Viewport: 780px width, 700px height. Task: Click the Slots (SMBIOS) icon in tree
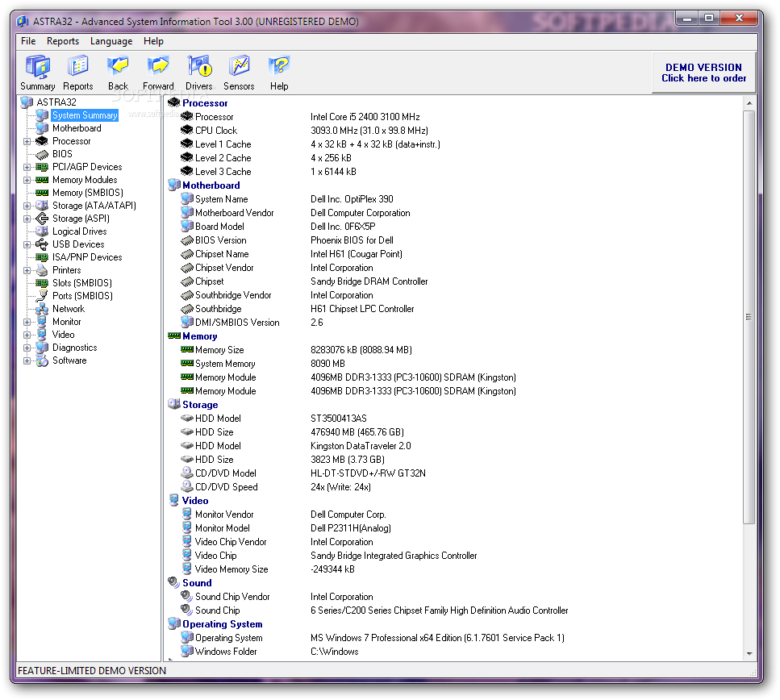(x=42, y=283)
